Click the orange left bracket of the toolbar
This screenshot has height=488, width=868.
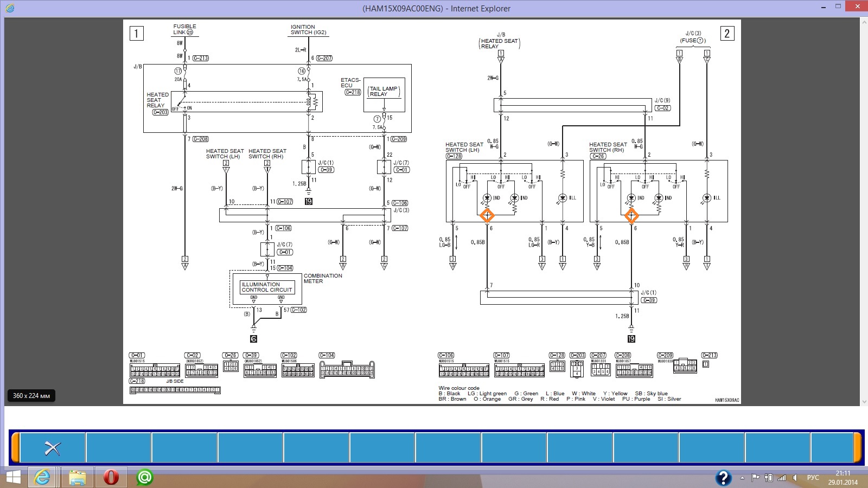(x=16, y=448)
